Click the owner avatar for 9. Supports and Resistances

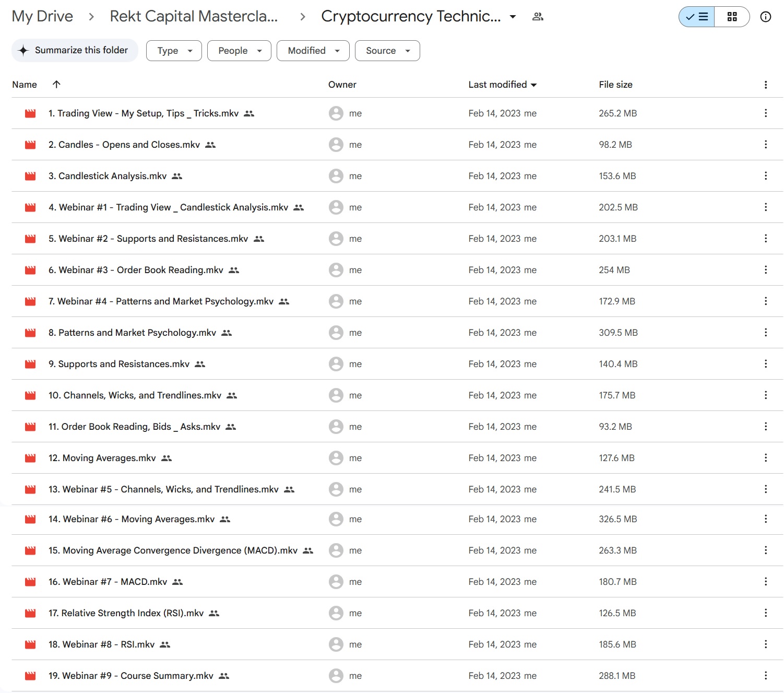(x=336, y=364)
